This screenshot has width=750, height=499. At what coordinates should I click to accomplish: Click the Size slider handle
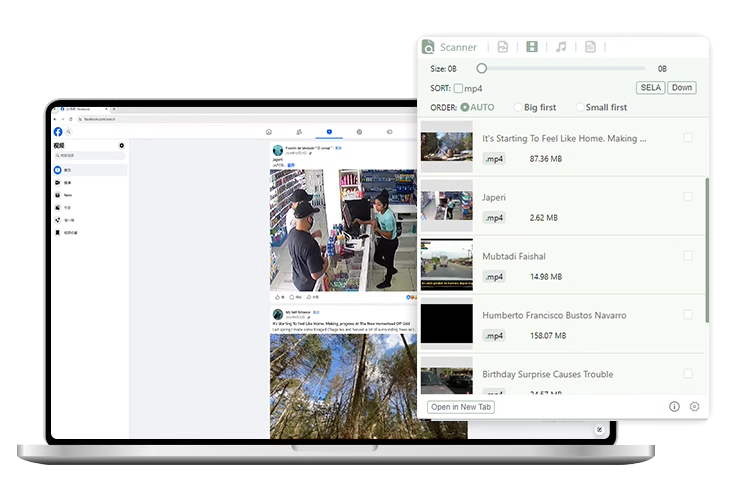coord(481,69)
